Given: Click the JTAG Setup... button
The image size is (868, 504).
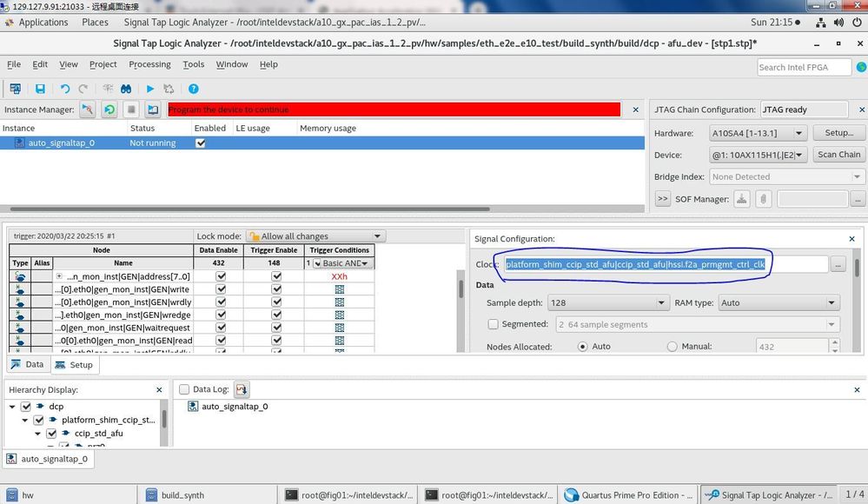Looking at the screenshot, I should point(838,133).
